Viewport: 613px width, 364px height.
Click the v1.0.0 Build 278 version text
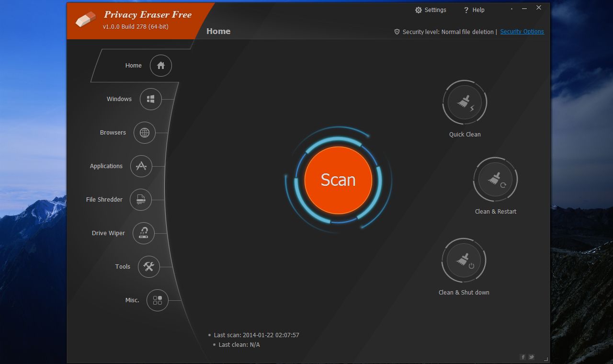136,27
